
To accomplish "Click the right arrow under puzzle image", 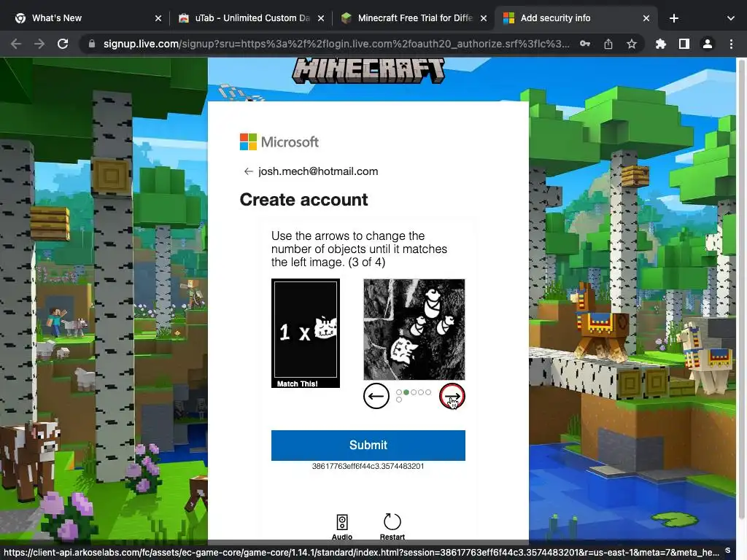I will point(452,396).
